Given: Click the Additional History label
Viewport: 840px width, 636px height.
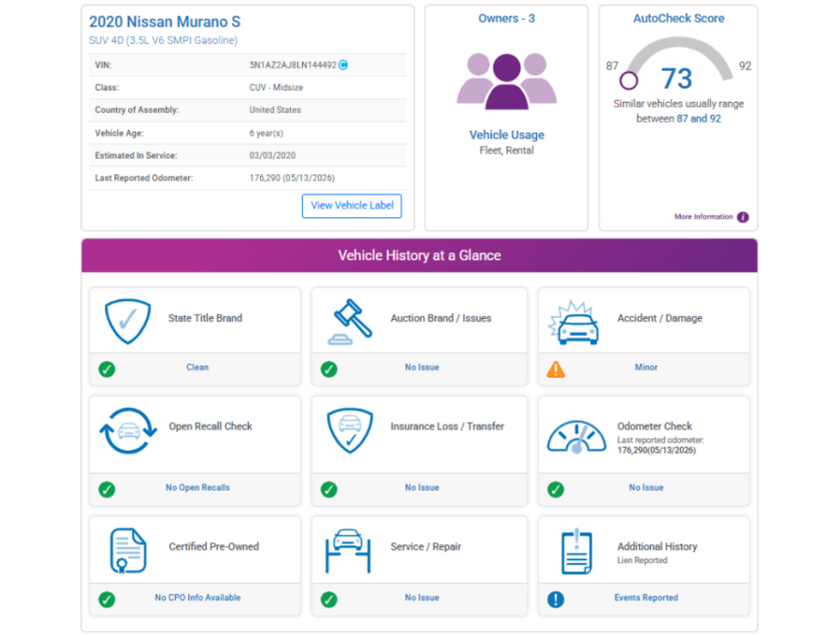Looking at the screenshot, I should tap(657, 546).
